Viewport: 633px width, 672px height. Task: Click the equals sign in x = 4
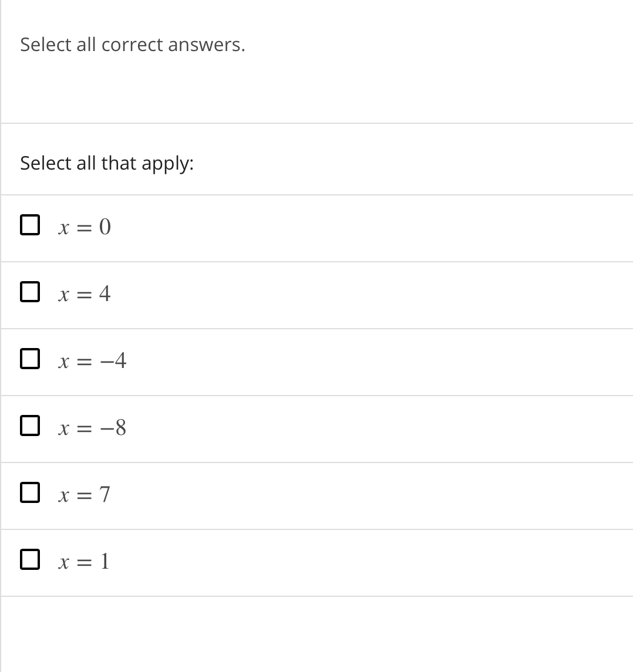click(x=83, y=295)
